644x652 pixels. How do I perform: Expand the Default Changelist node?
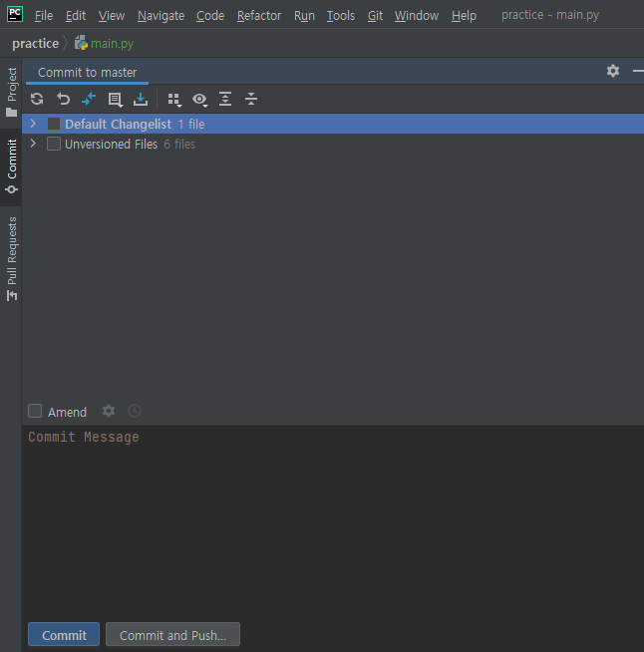33,123
